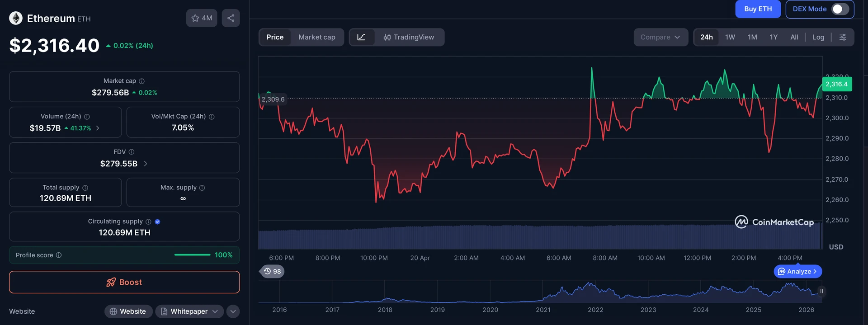Click the $19.57B volume value
Screen dimensions: 868x325
point(45,128)
